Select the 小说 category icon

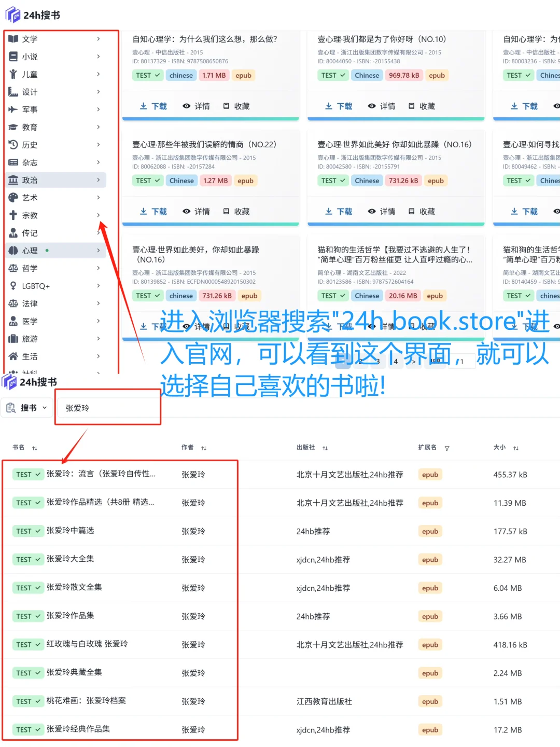(13, 57)
